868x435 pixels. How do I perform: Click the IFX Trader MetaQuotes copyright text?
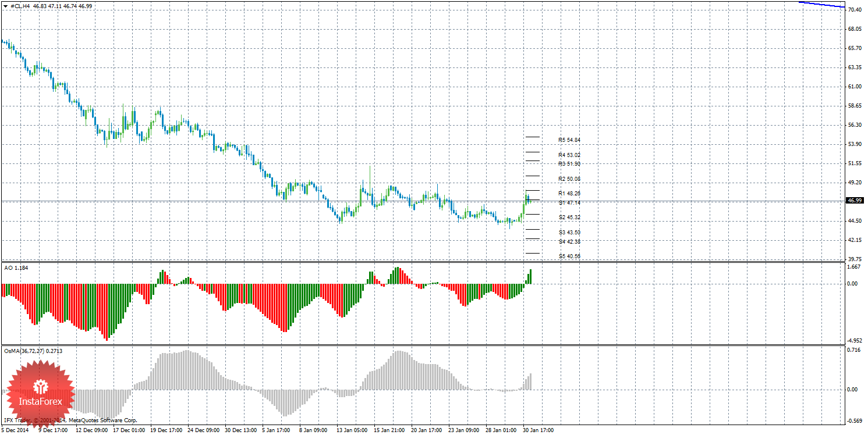tap(70, 420)
